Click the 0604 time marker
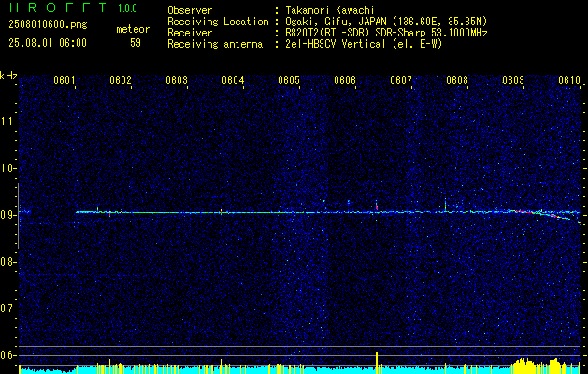588x374 pixels. (233, 80)
